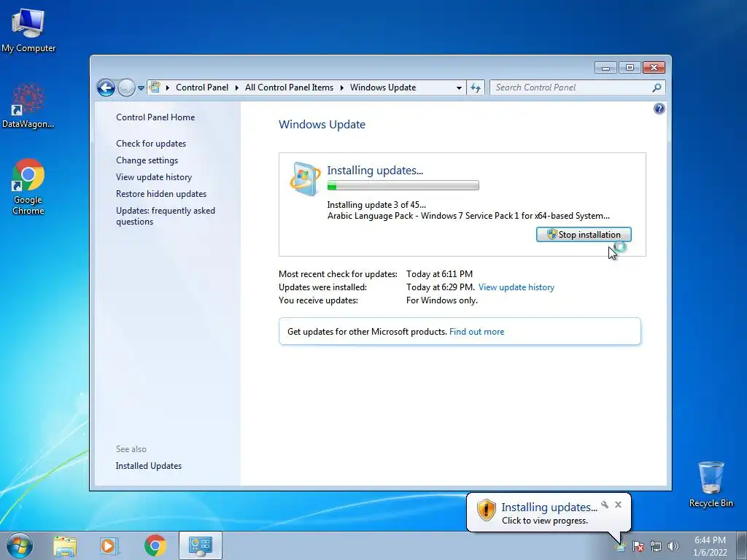Image resolution: width=747 pixels, height=560 pixels.
Task: Expand root arrow before Control Panel breadcrumb
Action: 168,87
